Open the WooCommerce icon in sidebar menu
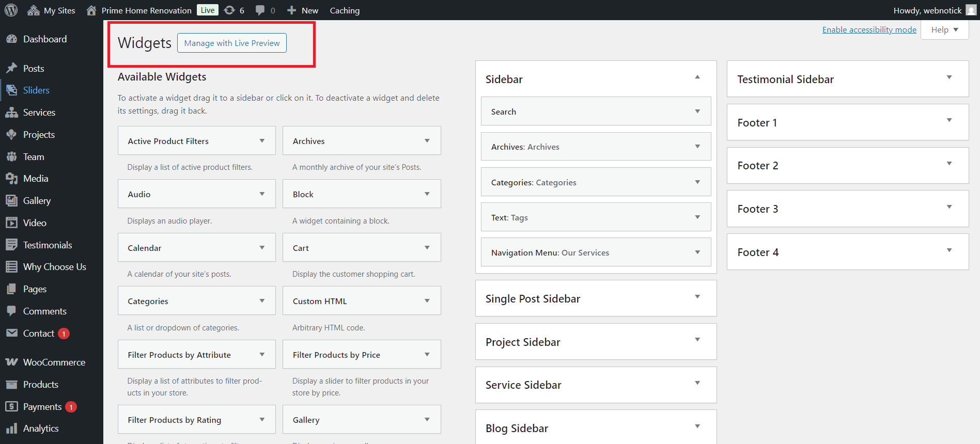The image size is (980, 444). coord(11,362)
